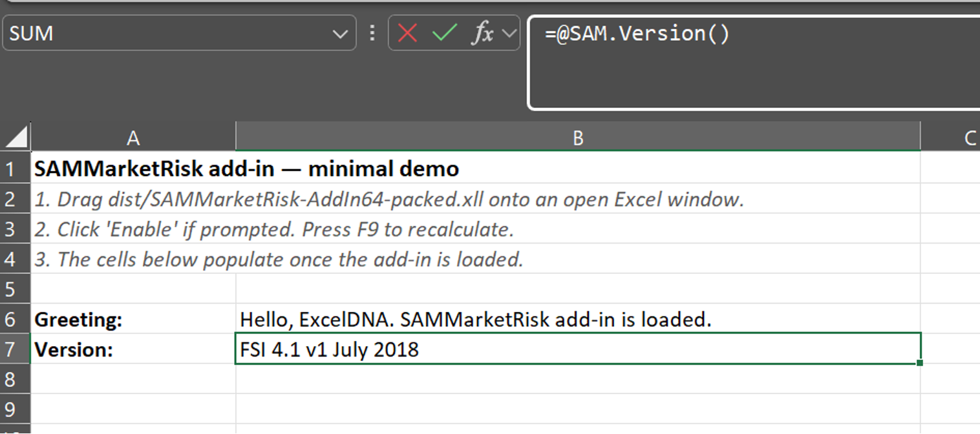Open the dropdown arrow beside fx
This screenshot has height=434, width=980.
click(509, 33)
